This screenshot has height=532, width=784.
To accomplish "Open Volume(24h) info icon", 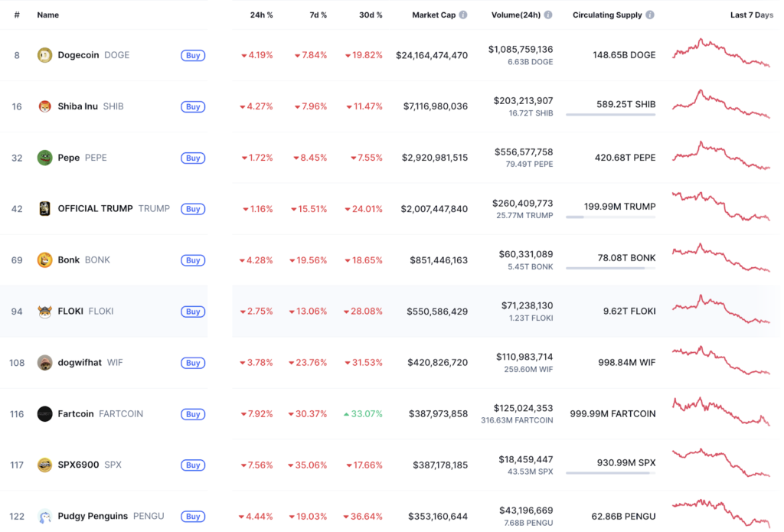I will pos(548,15).
